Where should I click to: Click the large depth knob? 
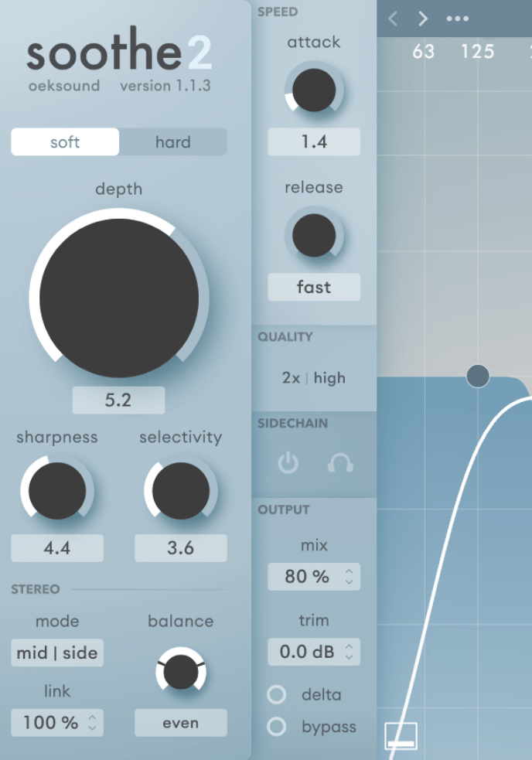[x=119, y=298]
